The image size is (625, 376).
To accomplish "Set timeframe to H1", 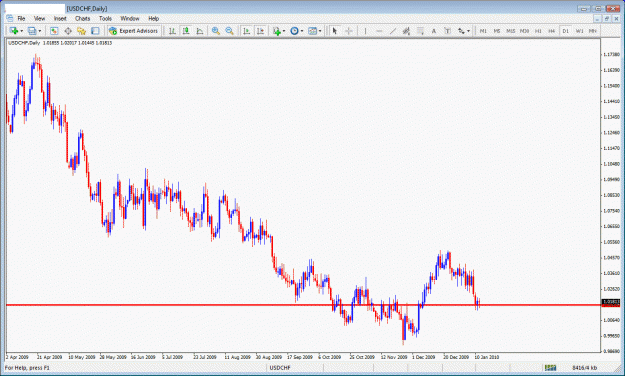I will pyautogui.click(x=538, y=31).
